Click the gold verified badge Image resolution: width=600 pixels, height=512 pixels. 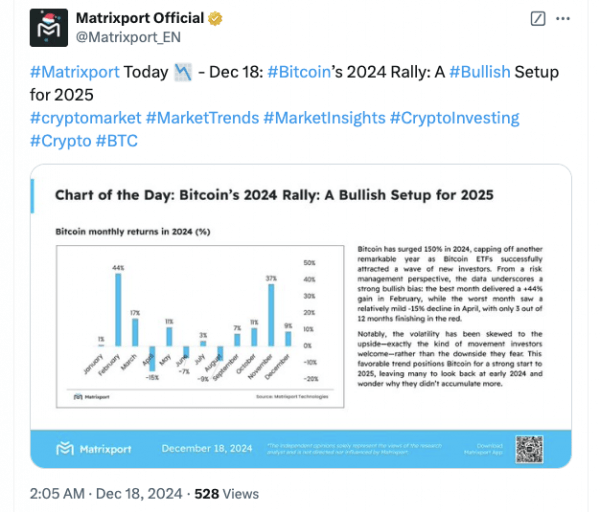(215, 19)
